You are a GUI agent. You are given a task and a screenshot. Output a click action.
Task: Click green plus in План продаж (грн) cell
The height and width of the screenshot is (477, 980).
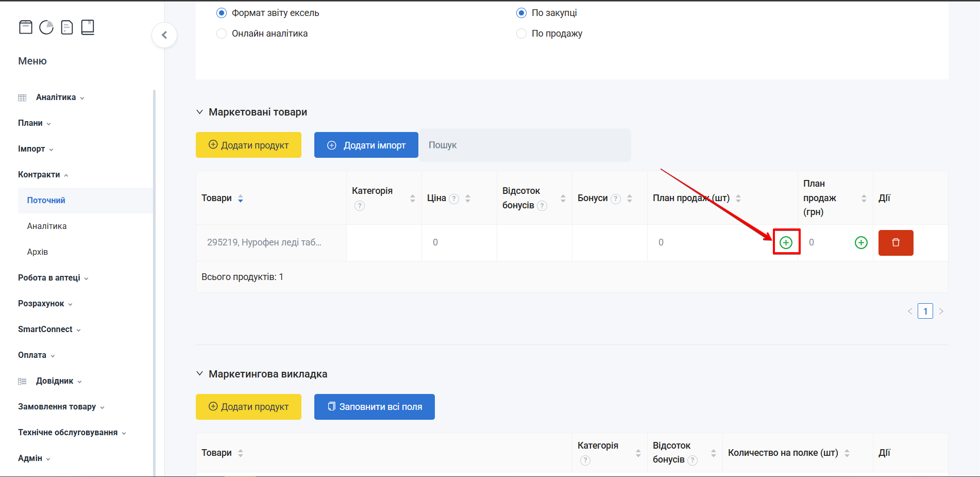[x=861, y=242]
